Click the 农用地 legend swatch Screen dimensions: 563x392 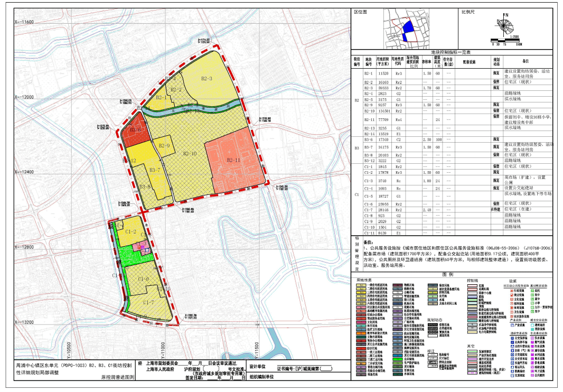(x=433, y=296)
